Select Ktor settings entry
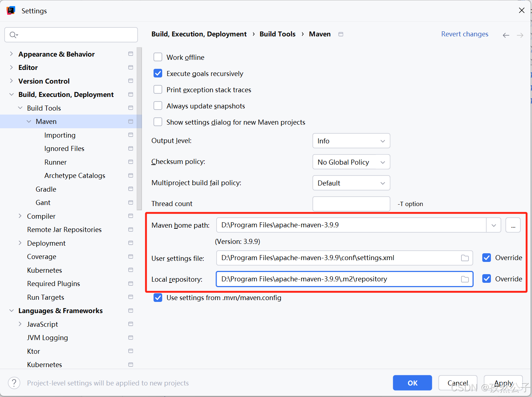 (34, 351)
